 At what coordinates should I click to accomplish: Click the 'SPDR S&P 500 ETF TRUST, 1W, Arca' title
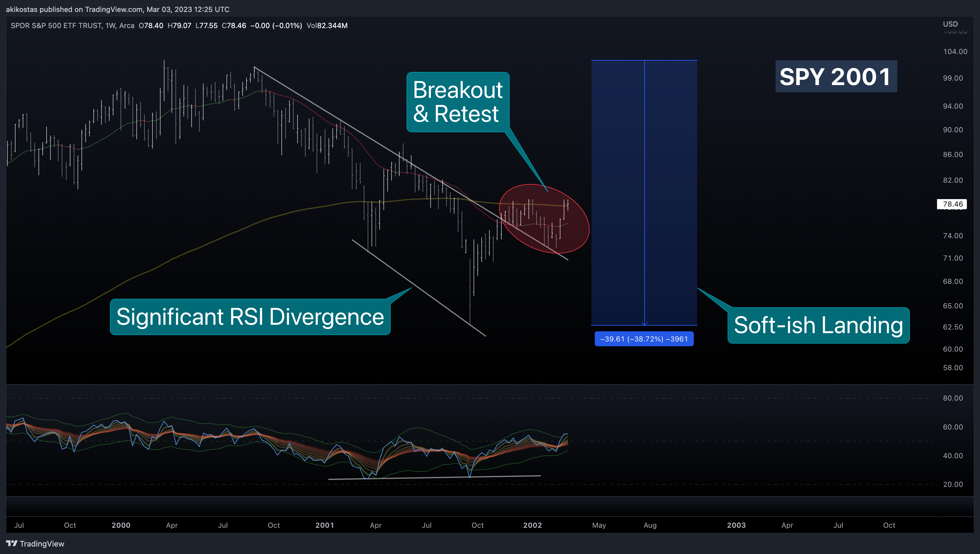click(72, 25)
